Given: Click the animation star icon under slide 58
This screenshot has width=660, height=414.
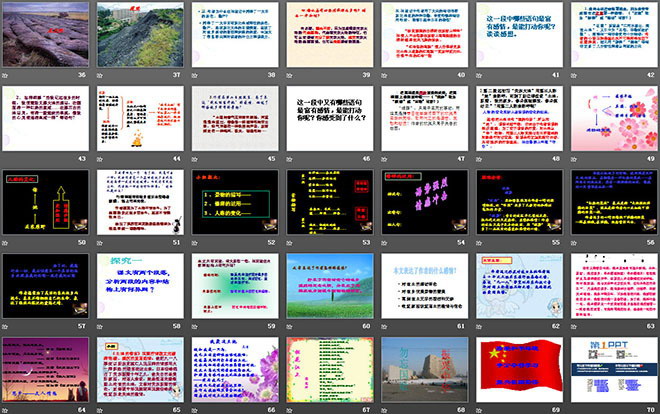Looking at the screenshot, I should click(x=100, y=327).
